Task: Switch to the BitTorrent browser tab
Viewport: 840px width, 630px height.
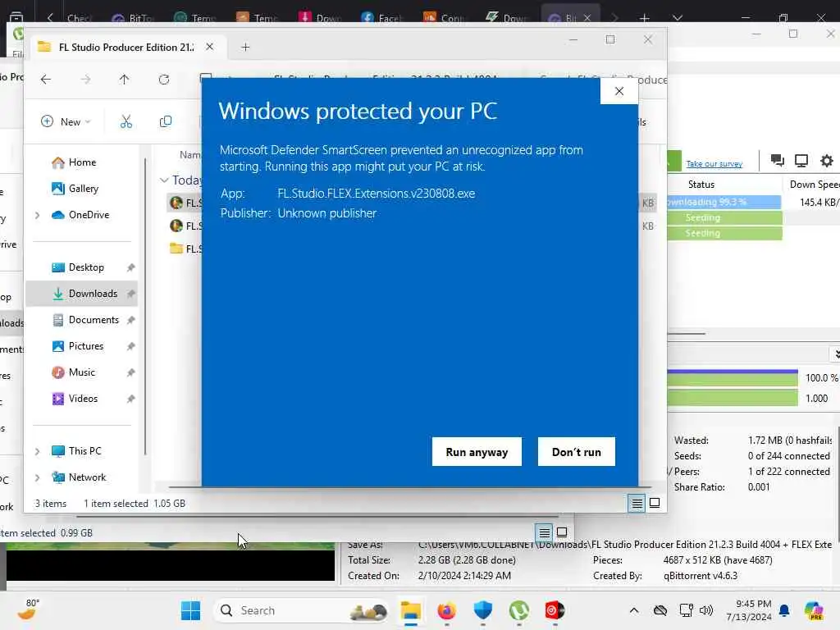Action: click(133, 17)
